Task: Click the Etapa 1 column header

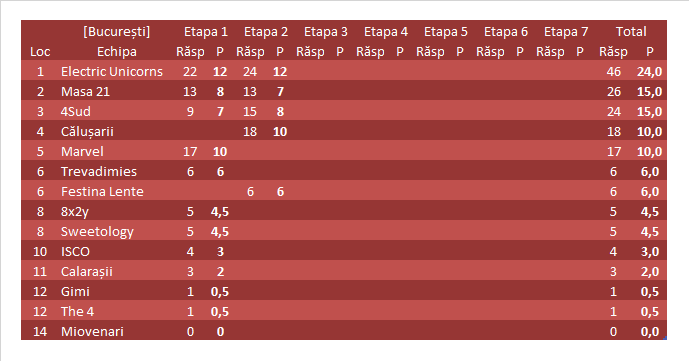Action: (206, 32)
